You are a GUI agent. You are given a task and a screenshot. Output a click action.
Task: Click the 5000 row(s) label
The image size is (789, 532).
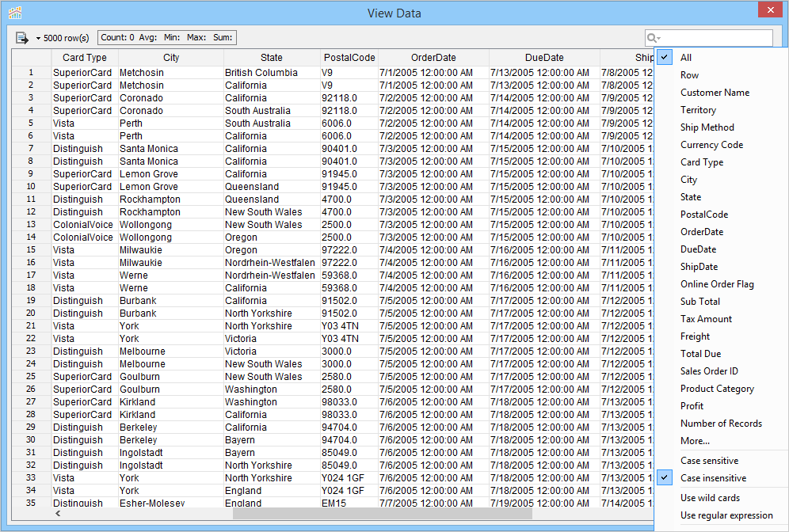66,38
